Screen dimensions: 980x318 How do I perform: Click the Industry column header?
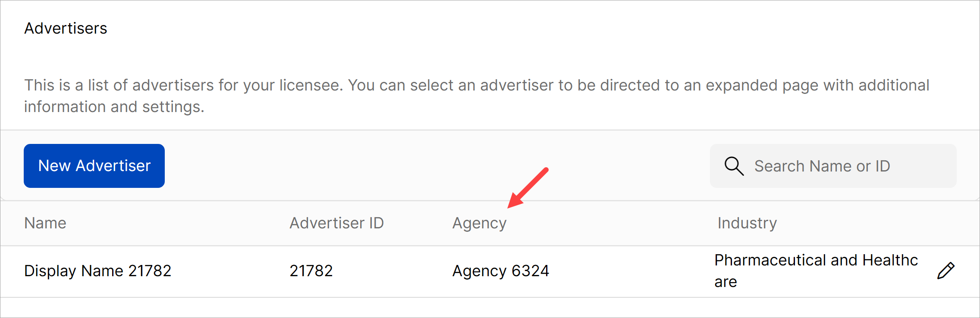(747, 223)
